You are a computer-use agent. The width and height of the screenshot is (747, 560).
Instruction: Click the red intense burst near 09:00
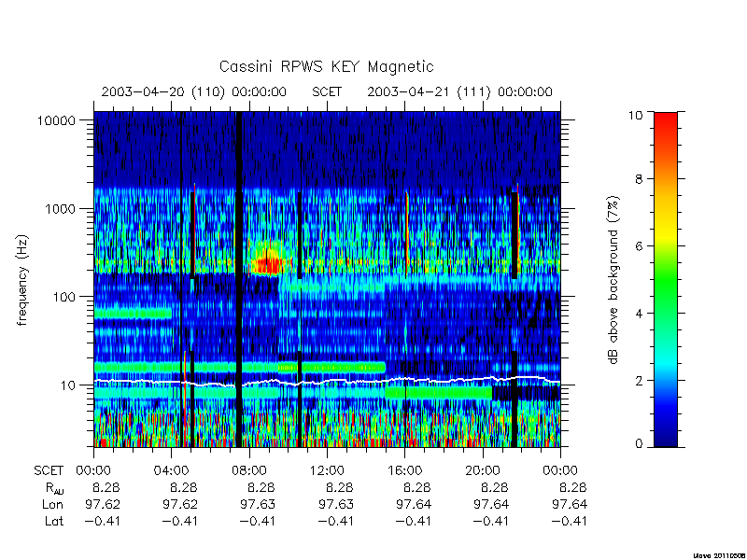click(x=267, y=263)
